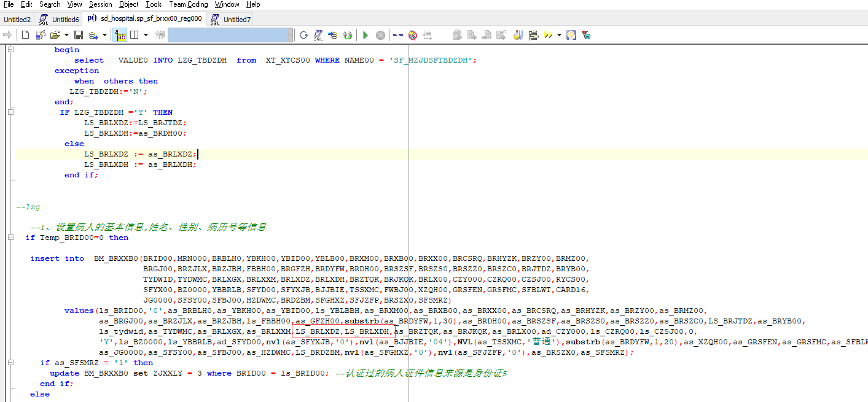The image size is (868, 402).
Task: Open the dropdown beside the split layout icon
Action: pos(146,35)
